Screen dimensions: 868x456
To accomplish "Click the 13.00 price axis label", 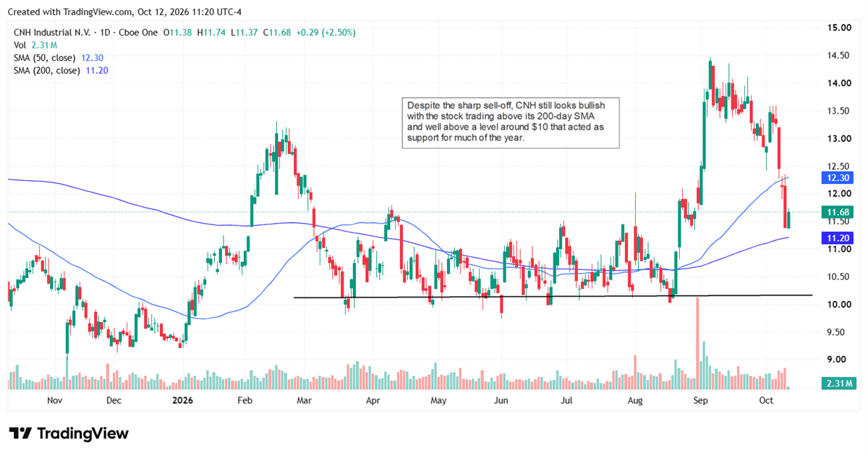I will pos(839,138).
